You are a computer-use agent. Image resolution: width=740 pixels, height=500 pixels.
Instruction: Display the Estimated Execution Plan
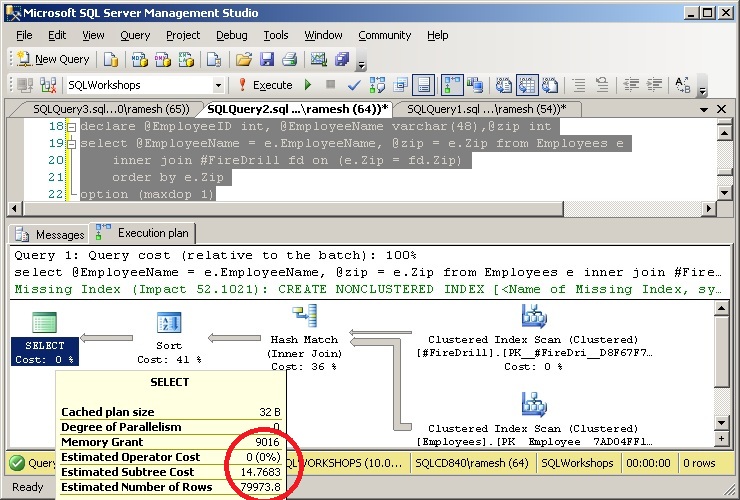coord(377,85)
